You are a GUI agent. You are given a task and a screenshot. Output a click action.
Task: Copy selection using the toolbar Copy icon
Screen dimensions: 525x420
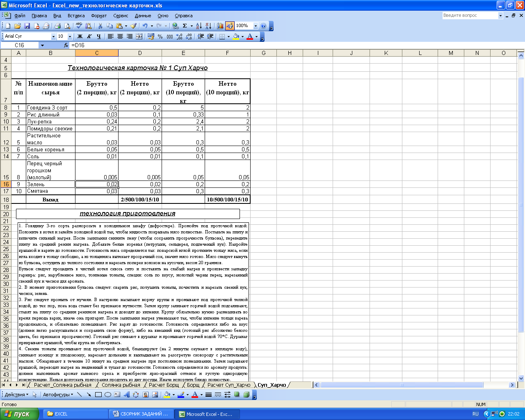(110, 26)
